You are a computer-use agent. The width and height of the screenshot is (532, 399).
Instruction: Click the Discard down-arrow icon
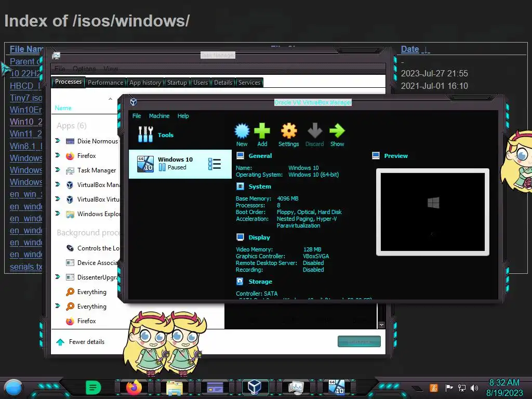[x=314, y=131]
